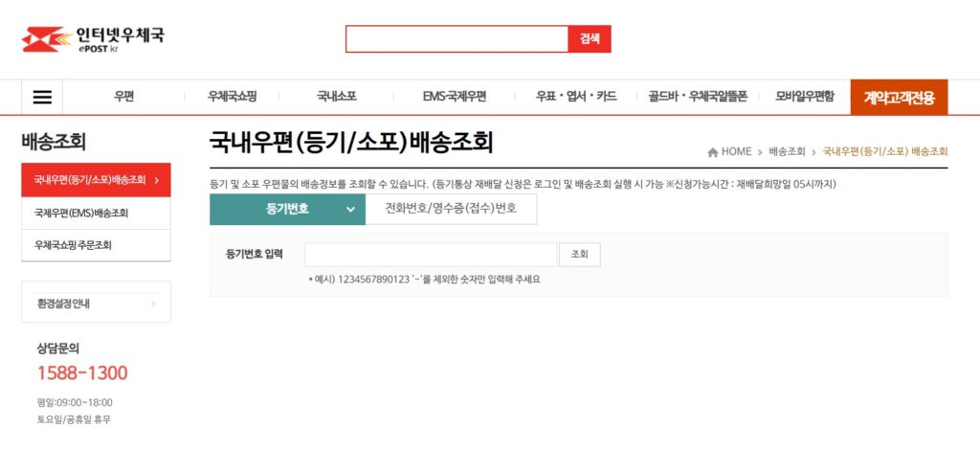Open the 우표·엽서·카드 menu

coord(575,97)
